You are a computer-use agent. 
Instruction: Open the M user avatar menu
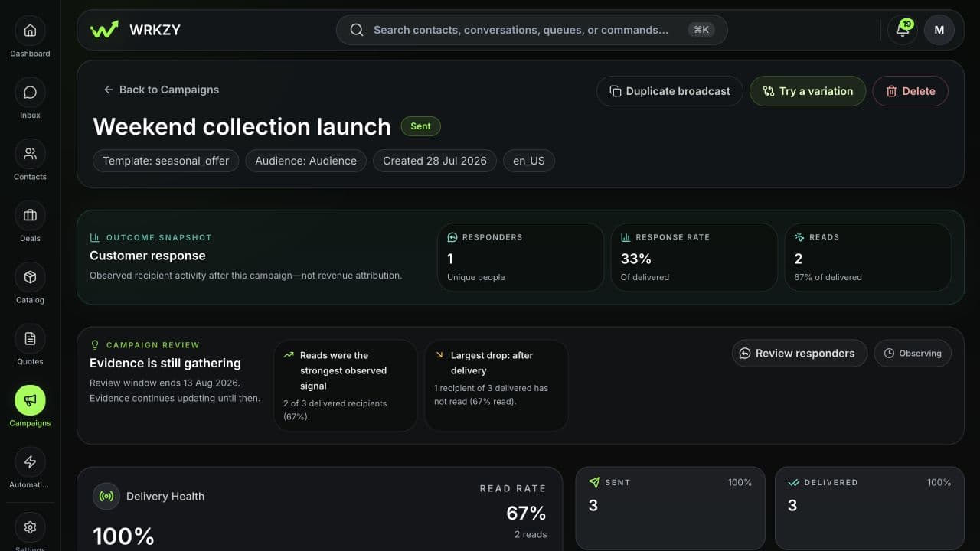tap(939, 30)
